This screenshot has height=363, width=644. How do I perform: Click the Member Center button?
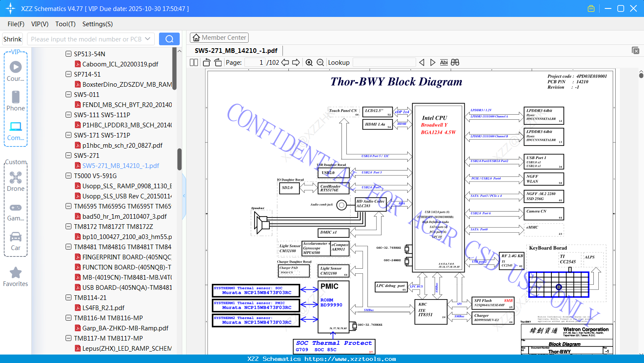[219, 38]
